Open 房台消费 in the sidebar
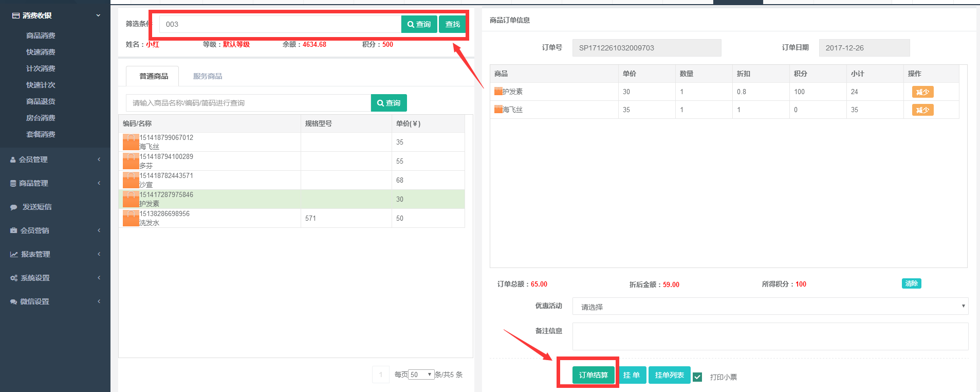The image size is (980, 392). [41, 118]
